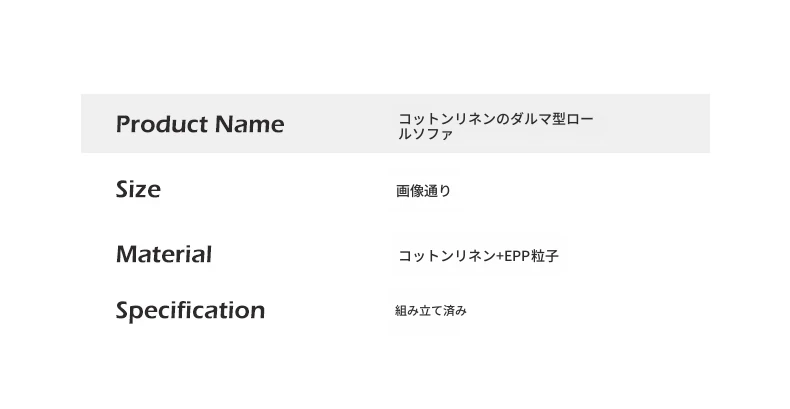Click "EPP" in the material value
Screen dimensions: 790x409
coord(515,256)
